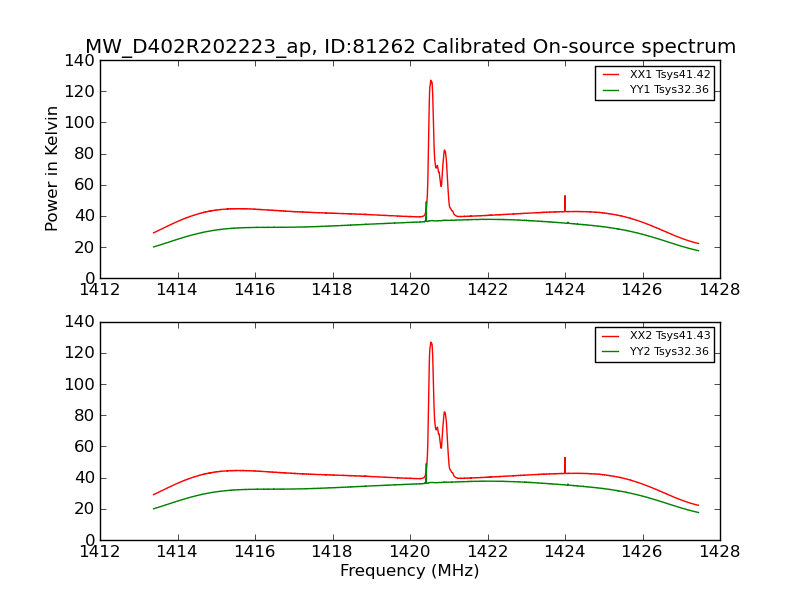Click the '1426' x-tick label of the bottom plot
Image resolution: width=800 pixels, height=600 pixels.
click(642, 552)
